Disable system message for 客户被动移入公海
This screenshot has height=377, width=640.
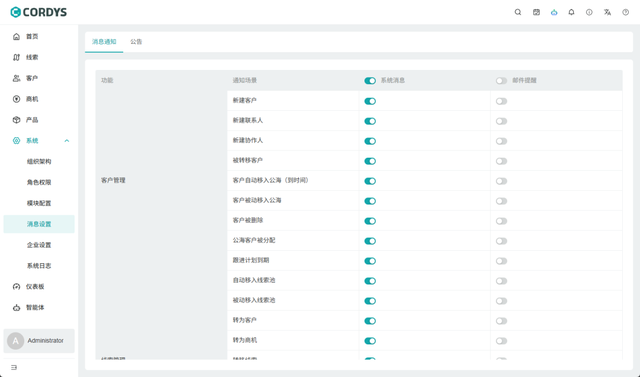(x=370, y=201)
